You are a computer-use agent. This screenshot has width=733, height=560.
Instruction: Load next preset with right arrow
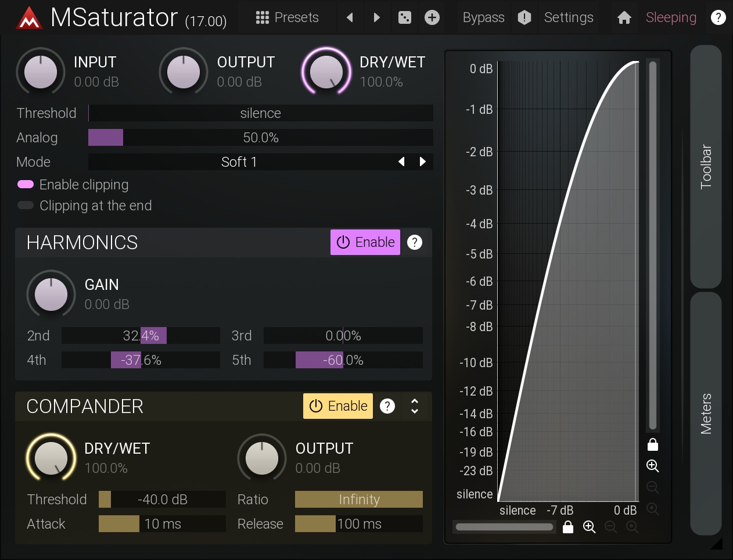click(376, 17)
